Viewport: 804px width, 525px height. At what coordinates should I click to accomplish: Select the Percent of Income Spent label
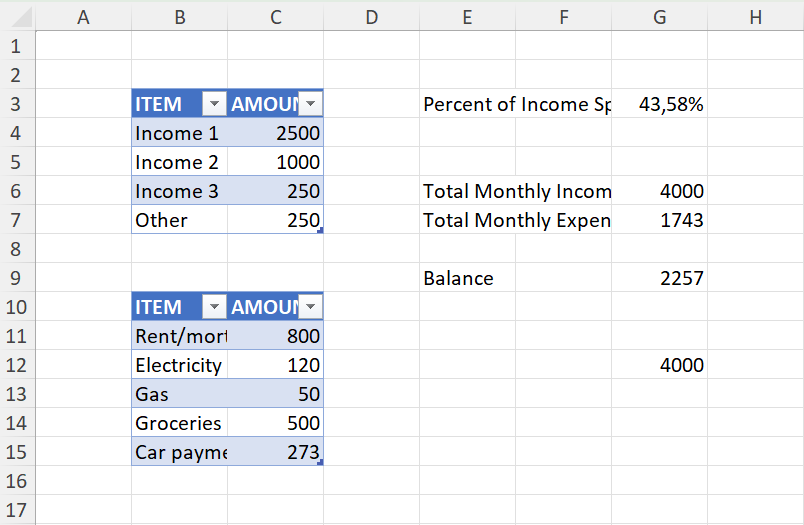515,104
